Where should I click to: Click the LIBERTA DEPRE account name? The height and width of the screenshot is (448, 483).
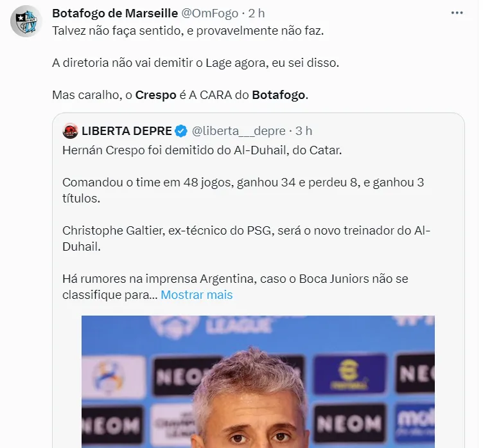[x=127, y=131]
